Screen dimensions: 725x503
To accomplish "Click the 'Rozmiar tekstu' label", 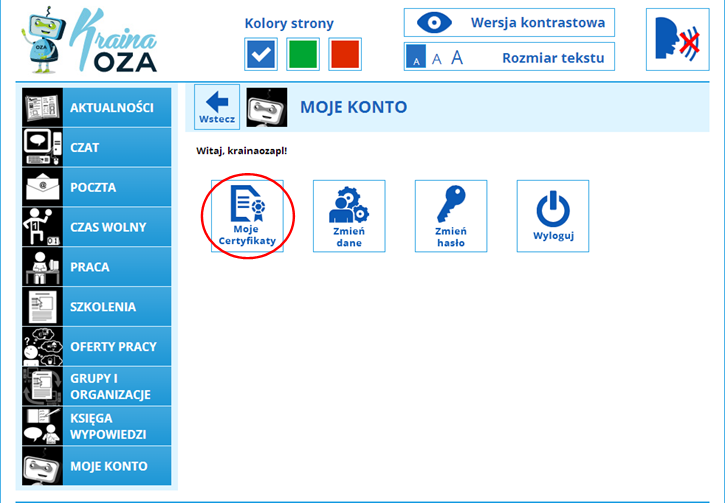I will coord(553,58).
